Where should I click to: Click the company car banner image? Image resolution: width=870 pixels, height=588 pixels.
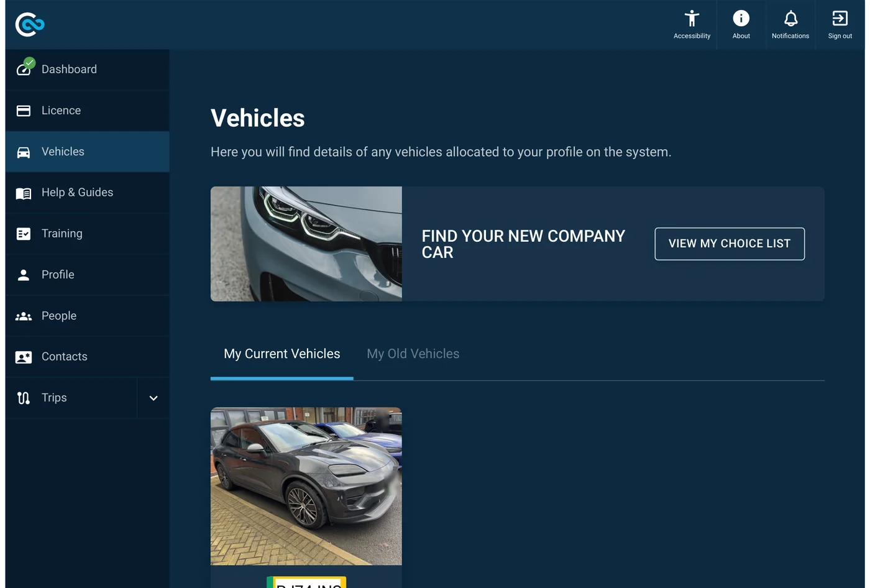click(306, 244)
